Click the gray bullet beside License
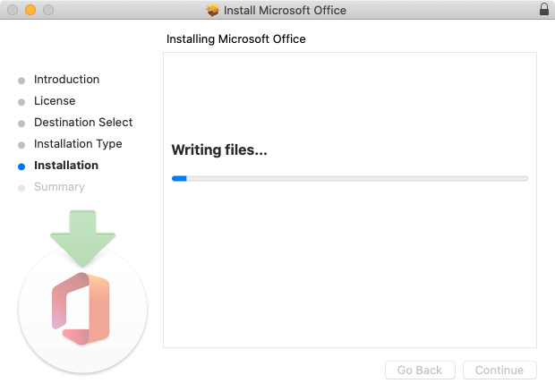This screenshot has width=555, height=392. (21, 102)
